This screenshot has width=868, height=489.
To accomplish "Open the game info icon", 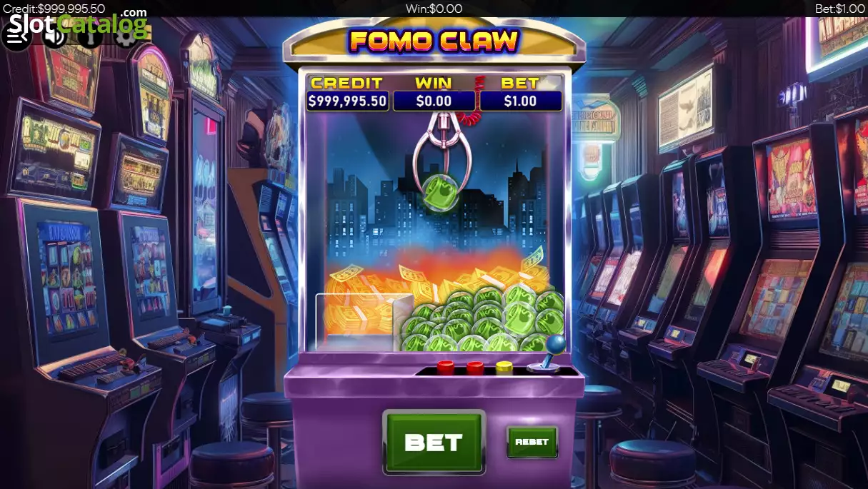I will [x=89, y=36].
